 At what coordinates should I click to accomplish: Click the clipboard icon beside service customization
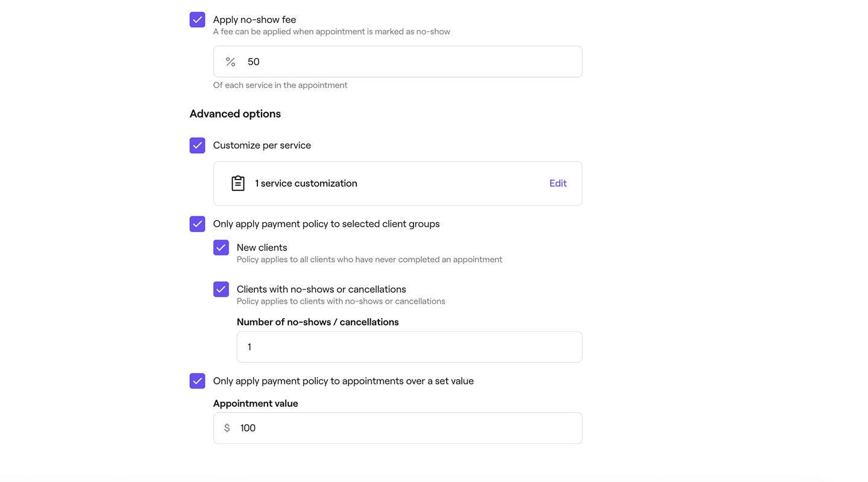[238, 184]
